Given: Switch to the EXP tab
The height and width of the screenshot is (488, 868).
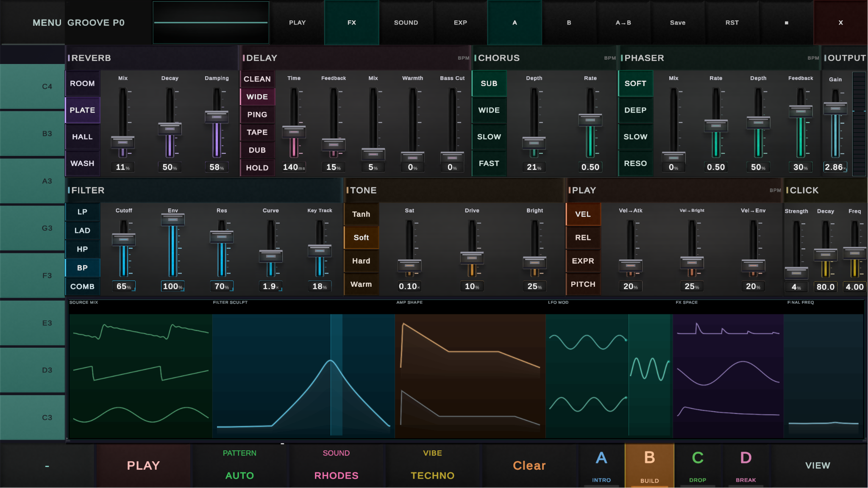Looking at the screenshot, I should [x=460, y=22].
